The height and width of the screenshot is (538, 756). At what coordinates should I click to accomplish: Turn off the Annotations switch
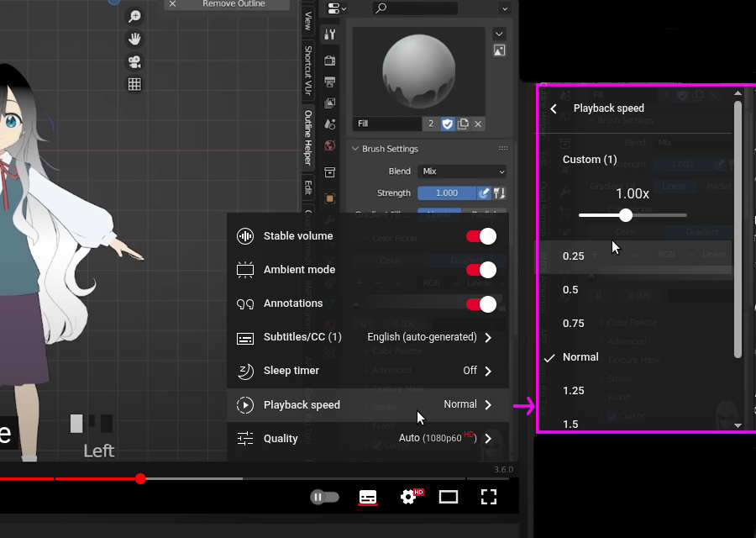pyautogui.click(x=480, y=304)
